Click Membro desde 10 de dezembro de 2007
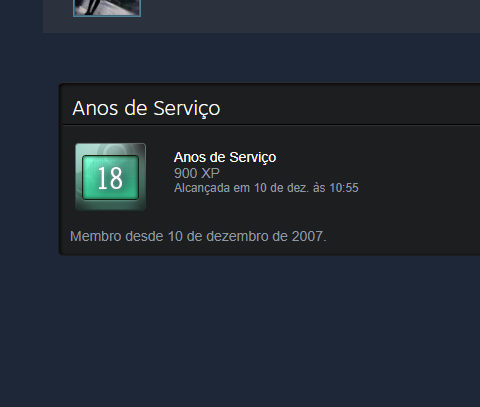 click(x=198, y=236)
